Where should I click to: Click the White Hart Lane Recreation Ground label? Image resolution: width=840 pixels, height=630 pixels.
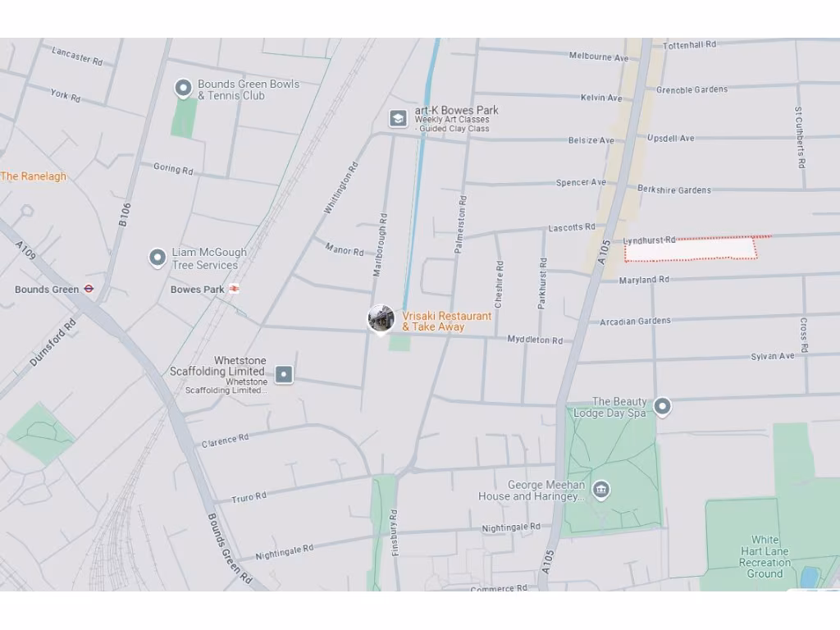click(765, 557)
